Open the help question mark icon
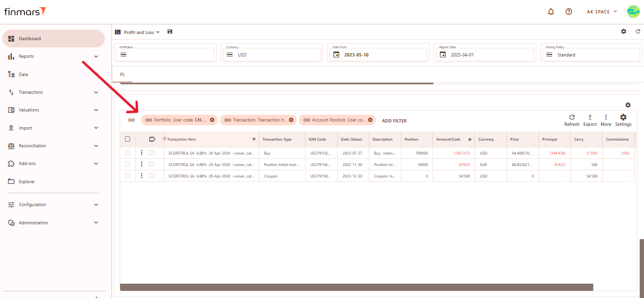 pos(568,11)
